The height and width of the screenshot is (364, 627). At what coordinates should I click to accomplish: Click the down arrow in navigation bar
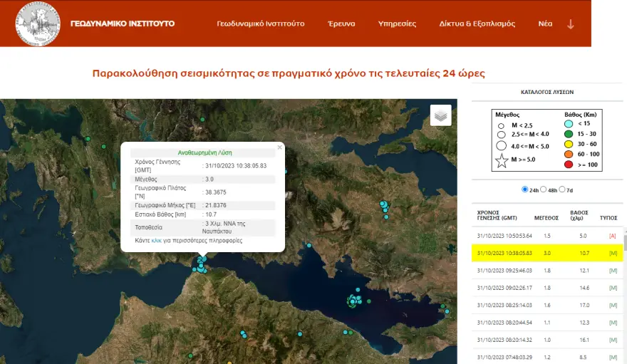click(570, 24)
